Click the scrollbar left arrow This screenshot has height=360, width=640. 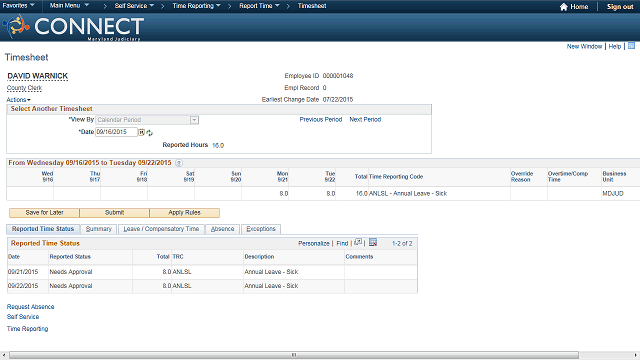[x=3, y=355]
